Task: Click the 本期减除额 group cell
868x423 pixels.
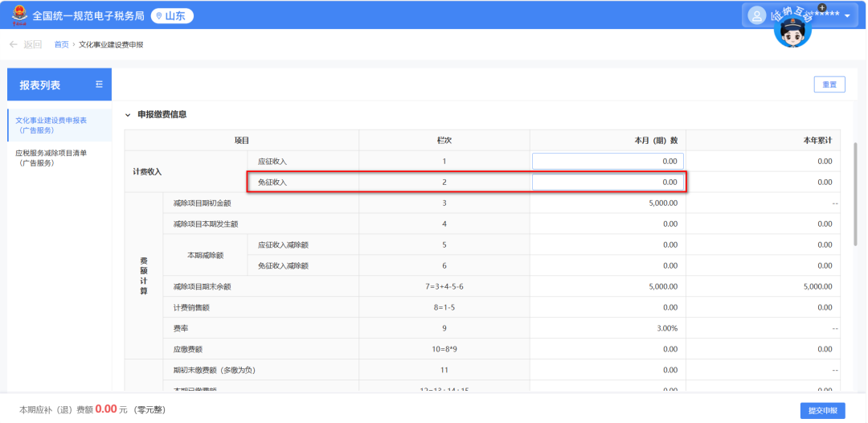Action: [x=206, y=256]
